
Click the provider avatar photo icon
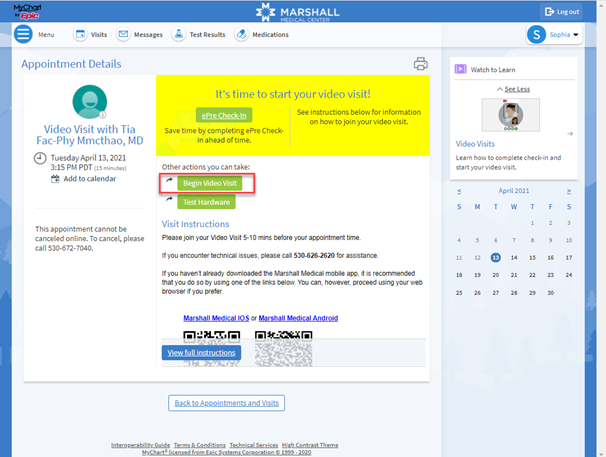[x=90, y=102]
